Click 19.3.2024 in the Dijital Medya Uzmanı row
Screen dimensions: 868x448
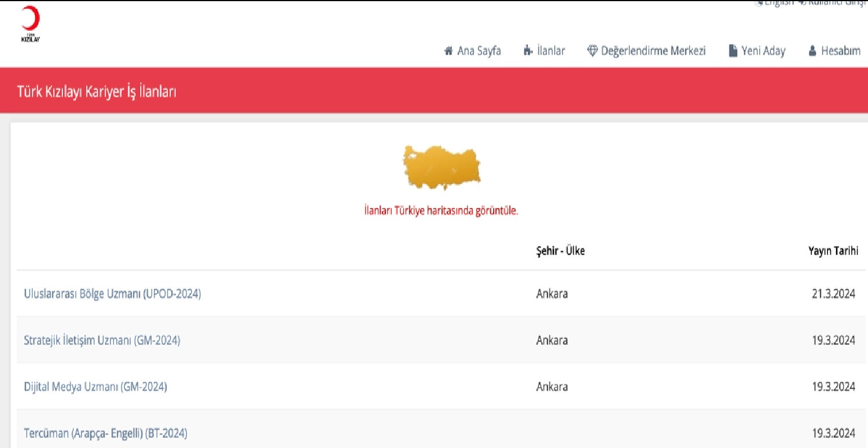pyautogui.click(x=833, y=387)
